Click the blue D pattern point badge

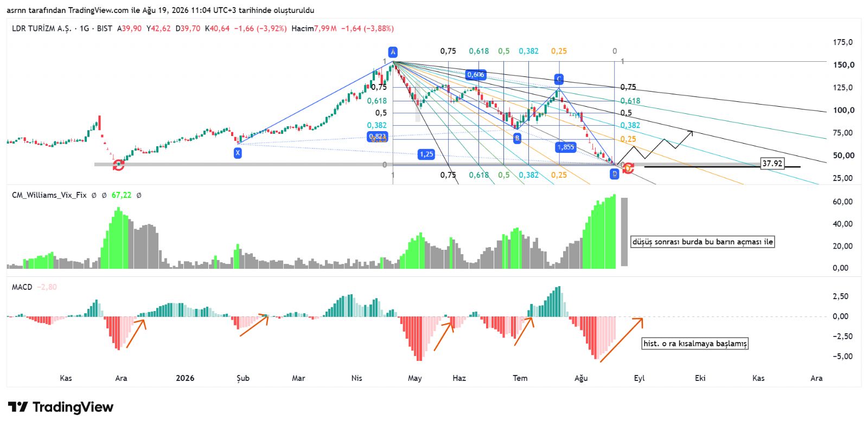(614, 174)
